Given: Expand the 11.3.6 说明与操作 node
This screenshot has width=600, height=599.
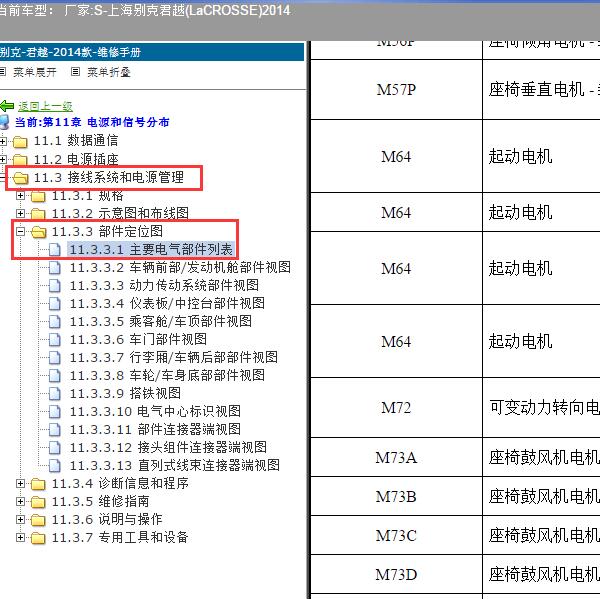Looking at the screenshot, I should 21,519.
